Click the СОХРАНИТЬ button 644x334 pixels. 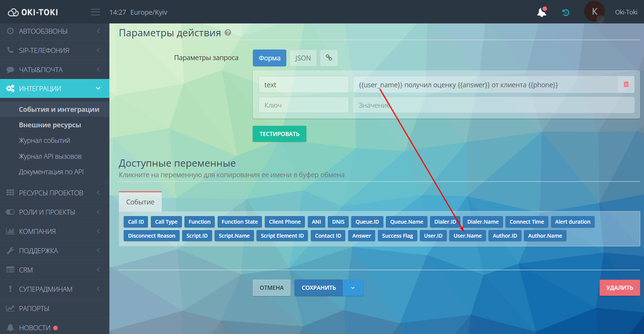319,288
